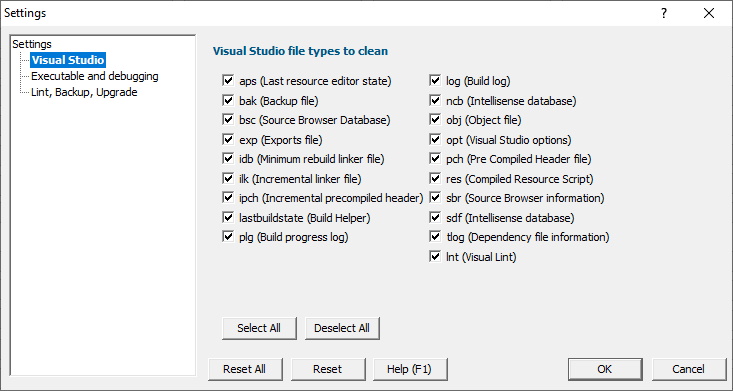Viewport: 733px width, 391px height.
Task: Uncheck tlog (Dependency file information)
Action: click(435, 237)
